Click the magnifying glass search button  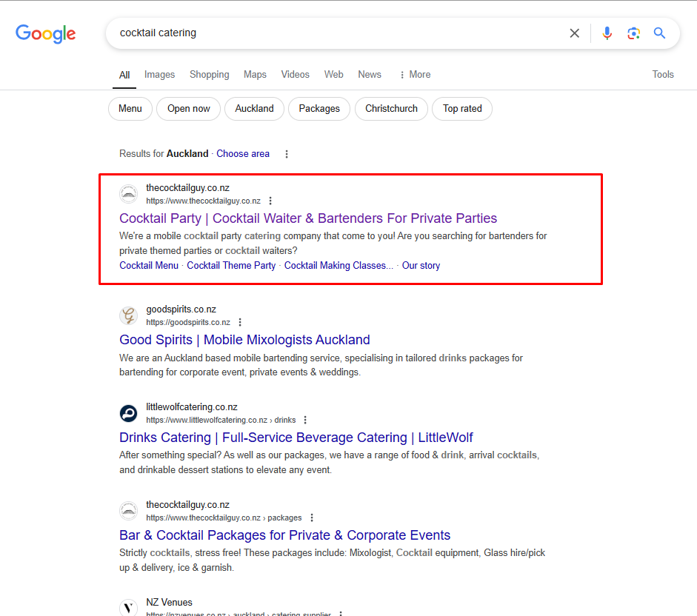pos(659,33)
